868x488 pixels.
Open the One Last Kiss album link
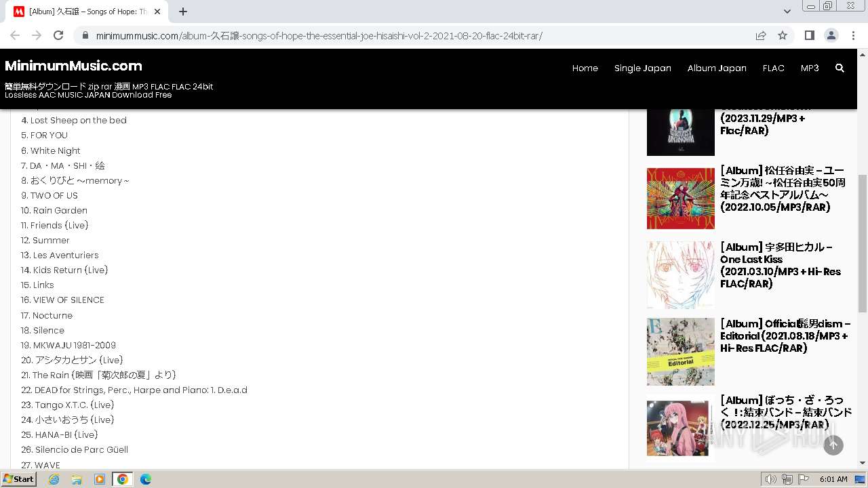pos(781,266)
